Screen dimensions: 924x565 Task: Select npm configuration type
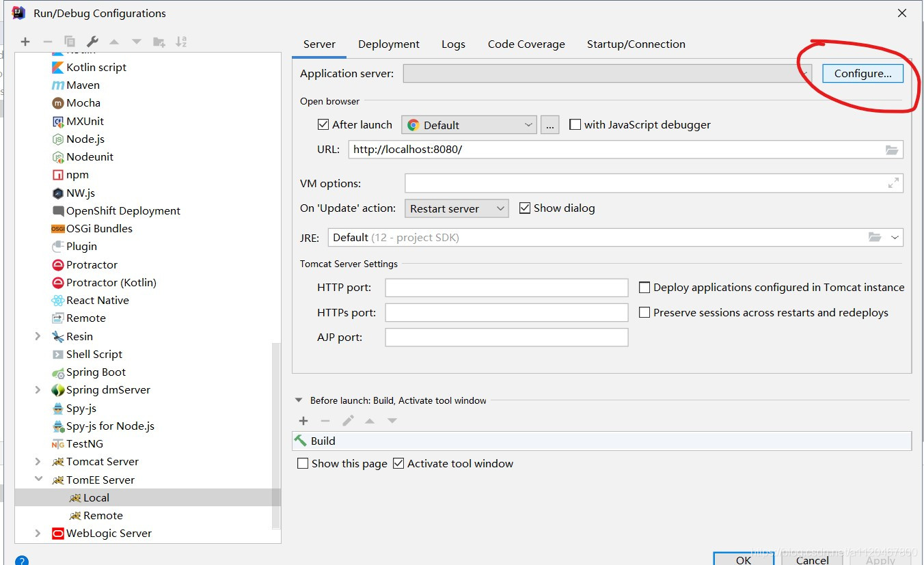pos(77,174)
